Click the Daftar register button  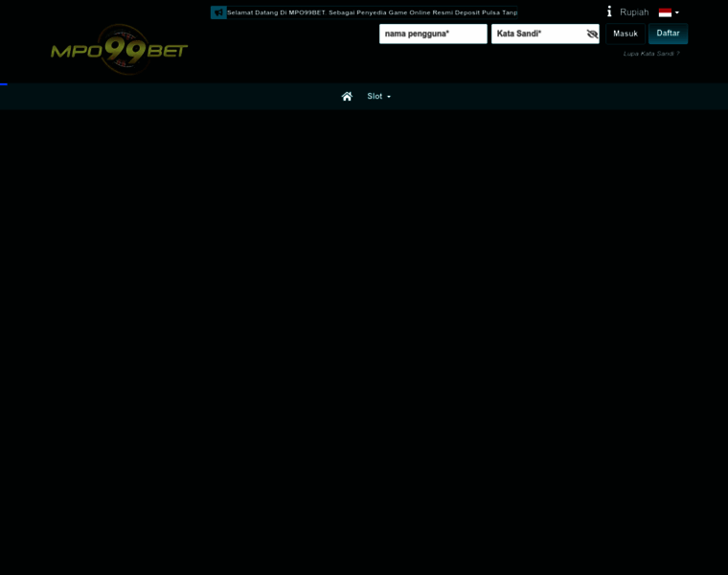668,34
